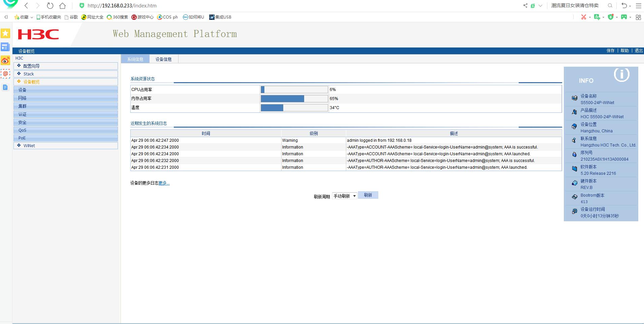
Task: Click the CPU占用率 progress bar
Action: click(294, 90)
